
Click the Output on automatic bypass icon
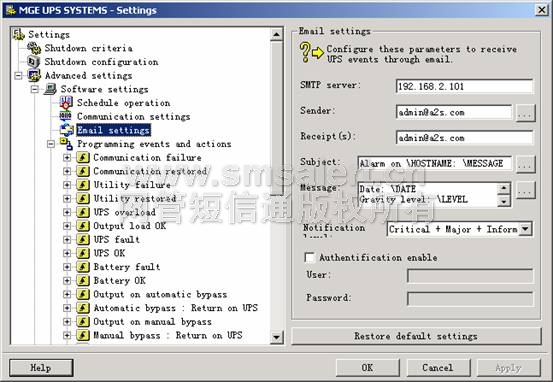tap(83, 295)
